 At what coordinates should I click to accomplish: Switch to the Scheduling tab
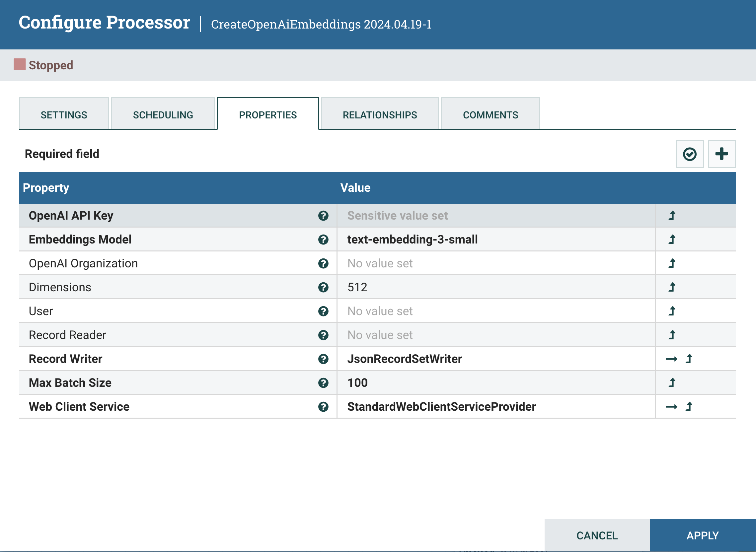click(163, 113)
